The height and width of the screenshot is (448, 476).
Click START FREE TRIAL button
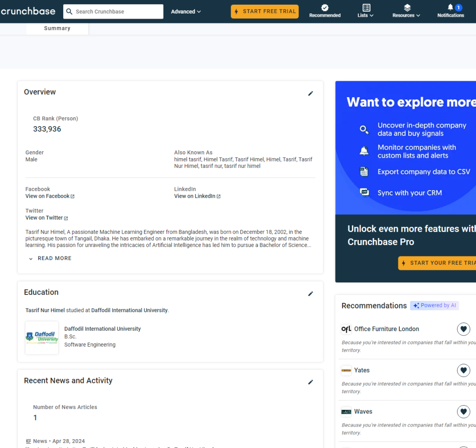click(264, 12)
